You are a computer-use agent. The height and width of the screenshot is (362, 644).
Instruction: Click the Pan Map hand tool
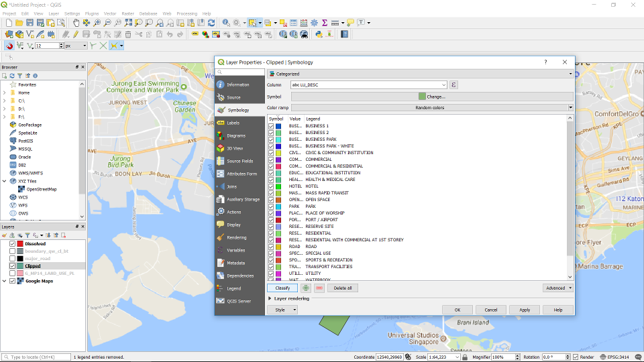click(76, 23)
